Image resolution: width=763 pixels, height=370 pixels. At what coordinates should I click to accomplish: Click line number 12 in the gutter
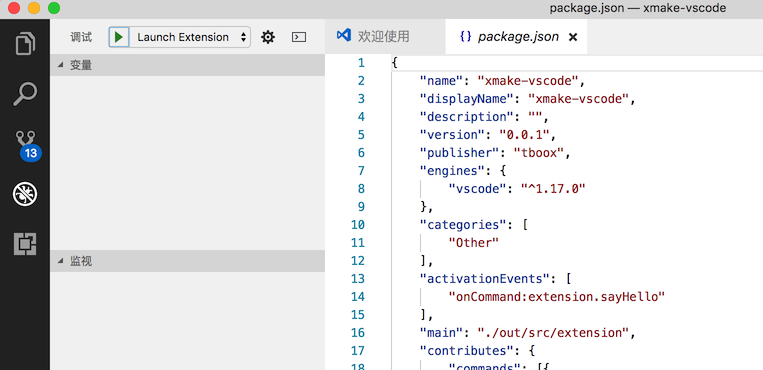[x=357, y=261]
